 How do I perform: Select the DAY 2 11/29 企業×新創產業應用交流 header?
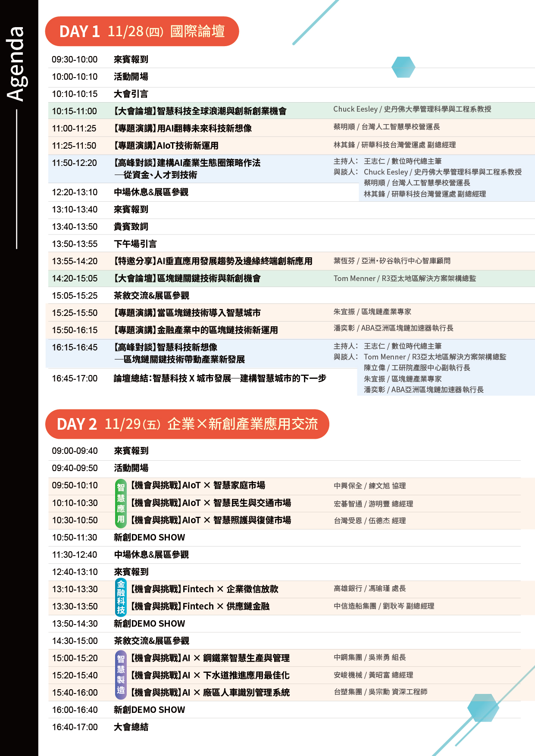[x=187, y=424]
